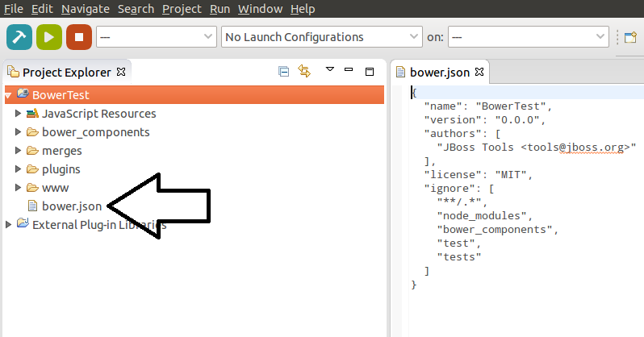
Task: Click the new launch target icon at toolbar end
Action: pyautogui.click(x=630, y=37)
